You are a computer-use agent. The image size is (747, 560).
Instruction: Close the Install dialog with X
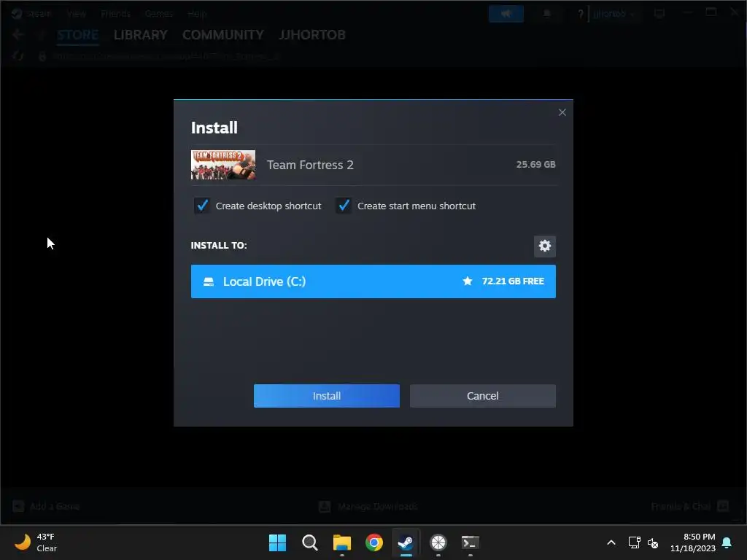pyautogui.click(x=562, y=112)
